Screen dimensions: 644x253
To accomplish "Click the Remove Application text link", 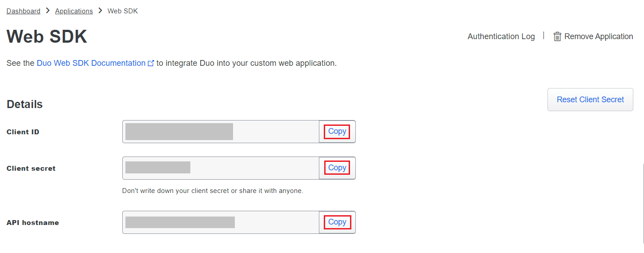I will 598,36.
